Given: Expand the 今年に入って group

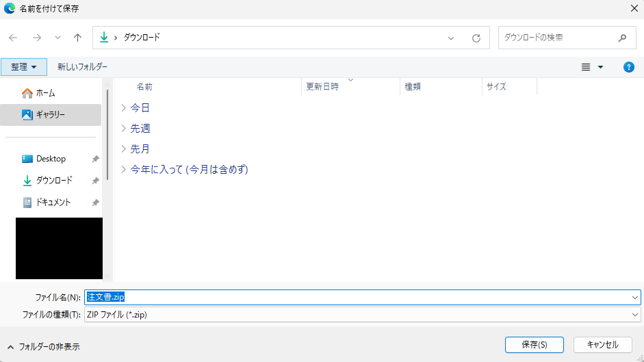Looking at the screenshot, I should pos(123,169).
